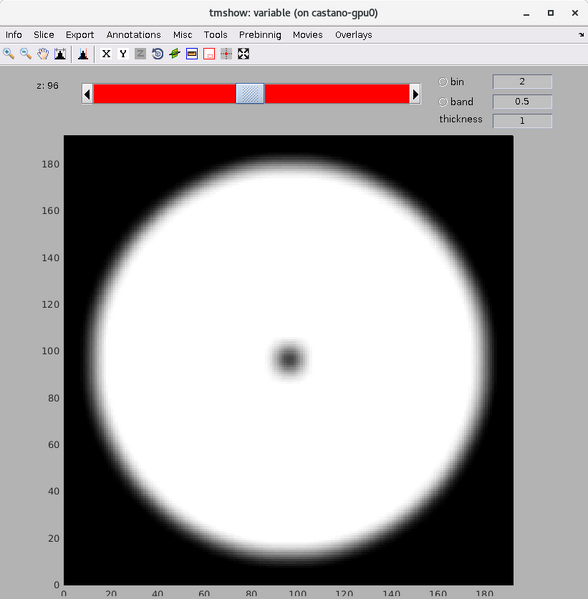Select the zoom in magnifier tool

(x=9, y=54)
